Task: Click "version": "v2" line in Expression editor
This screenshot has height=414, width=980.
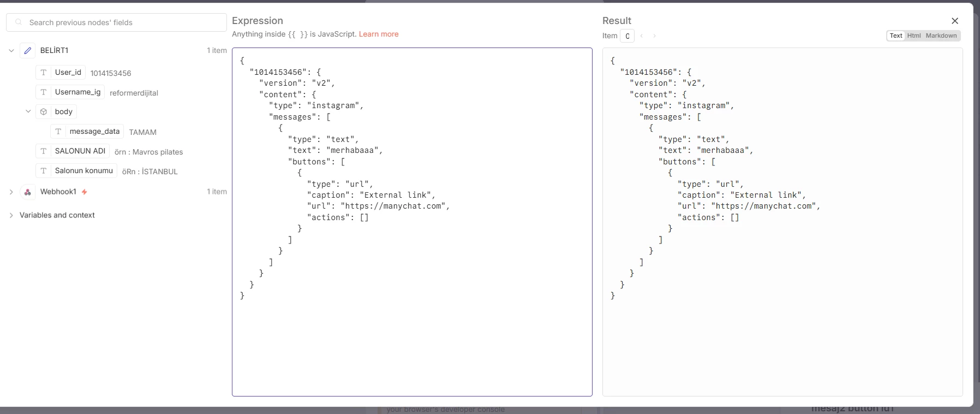Action: tap(297, 83)
